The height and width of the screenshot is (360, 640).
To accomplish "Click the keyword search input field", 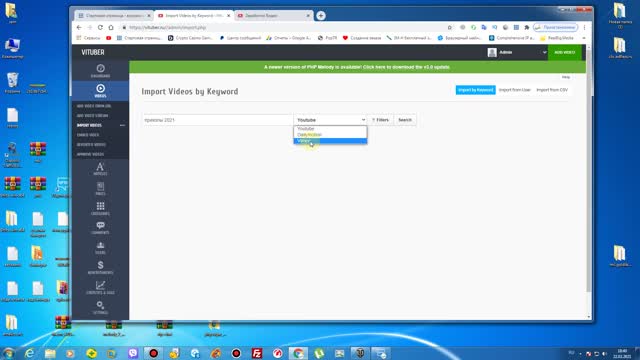I will pyautogui.click(x=218, y=120).
